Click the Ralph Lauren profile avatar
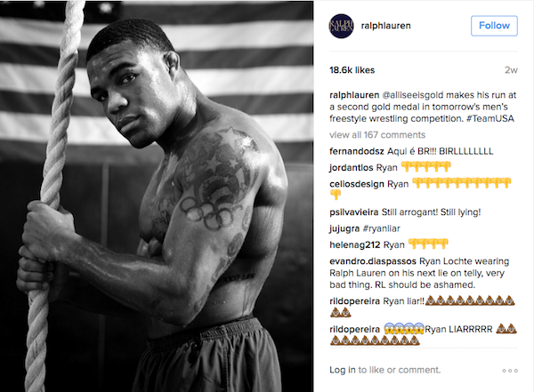The height and width of the screenshot is (392, 534). pyautogui.click(x=341, y=26)
